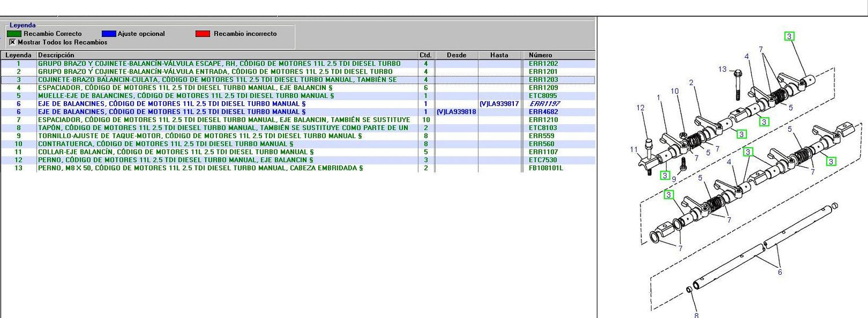868x318 pixels.
Task: Click callout 13 bolt in the diagram
Action: [x=722, y=69]
